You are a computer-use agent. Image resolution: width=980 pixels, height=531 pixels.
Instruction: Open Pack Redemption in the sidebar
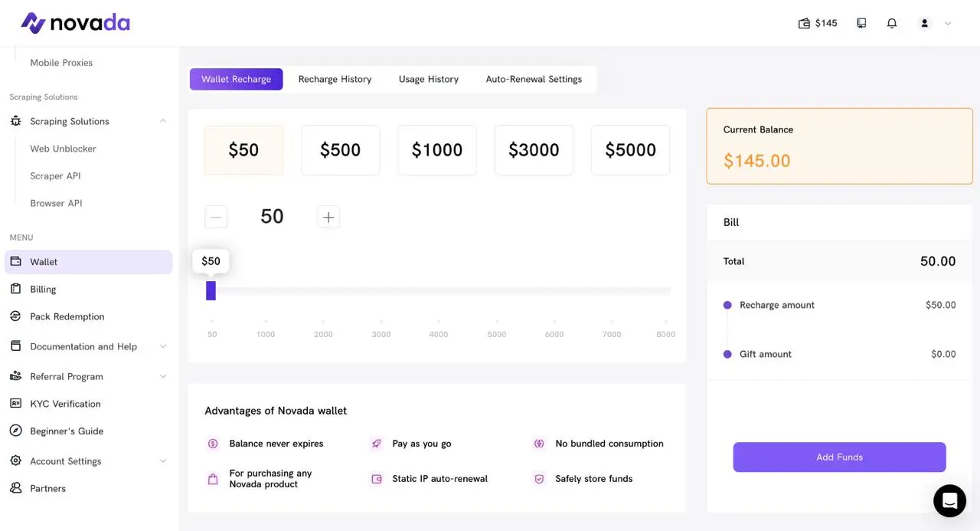tap(67, 316)
